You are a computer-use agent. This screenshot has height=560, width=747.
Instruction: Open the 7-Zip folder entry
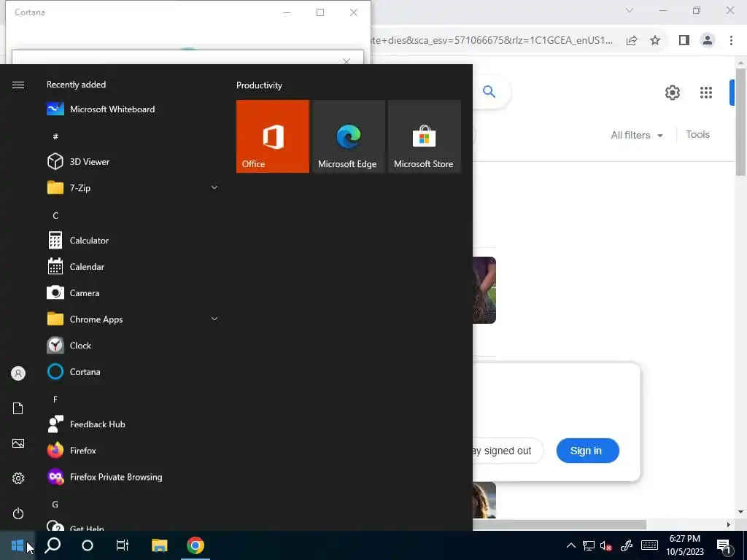click(x=133, y=187)
